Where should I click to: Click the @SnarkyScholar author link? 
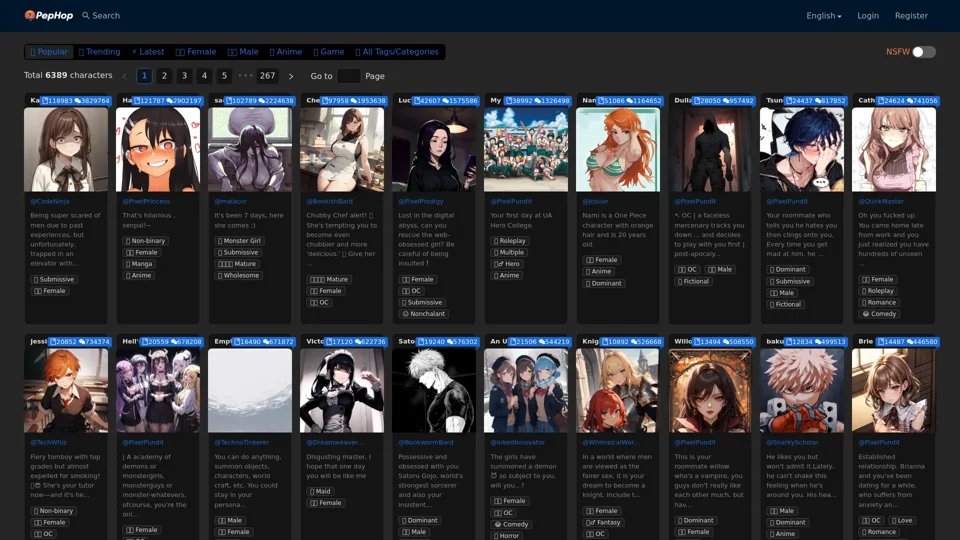pos(792,443)
